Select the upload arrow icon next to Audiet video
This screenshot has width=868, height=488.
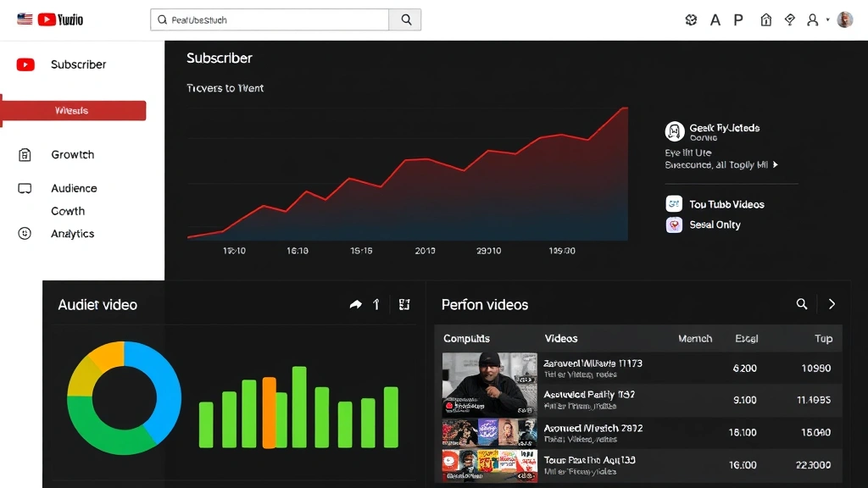pyautogui.click(x=376, y=303)
